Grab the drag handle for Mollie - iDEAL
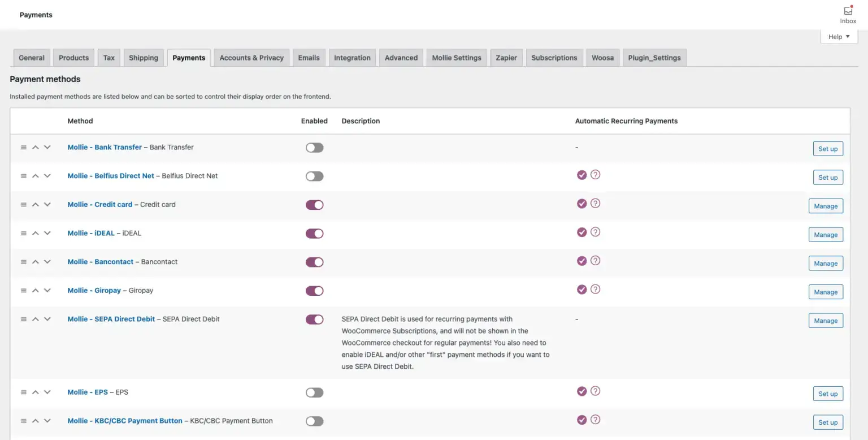This screenshot has height=440, width=868. (24, 233)
